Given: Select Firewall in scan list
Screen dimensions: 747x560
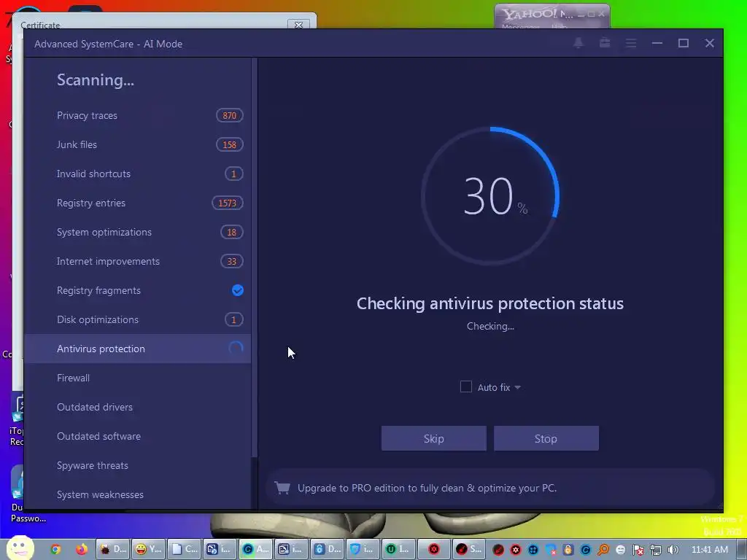Looking at the screenshot, I should pos(138,378).
